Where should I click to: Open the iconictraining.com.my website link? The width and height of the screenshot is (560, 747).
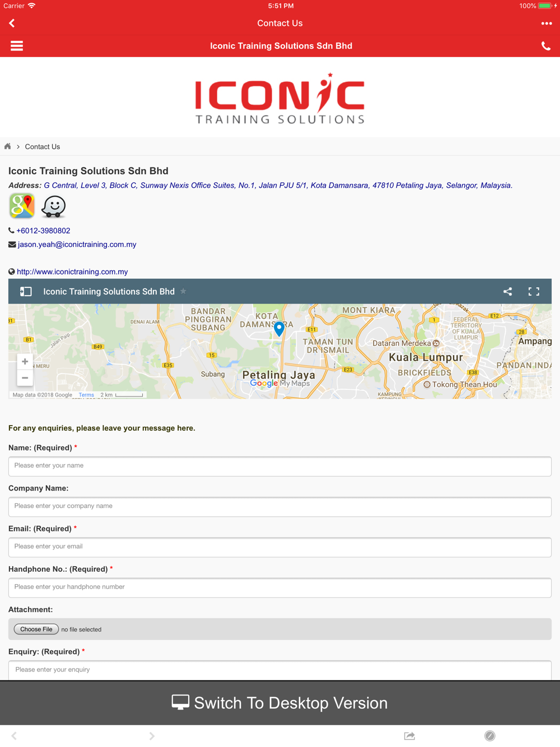(72, 272)
